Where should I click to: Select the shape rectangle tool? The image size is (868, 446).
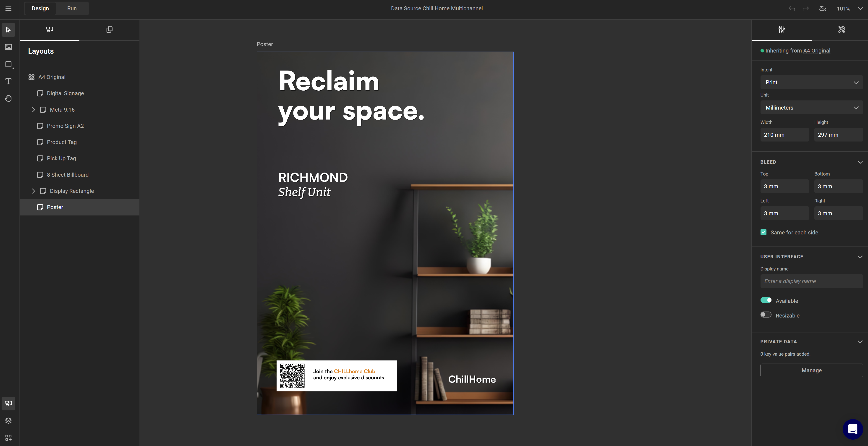8,64
